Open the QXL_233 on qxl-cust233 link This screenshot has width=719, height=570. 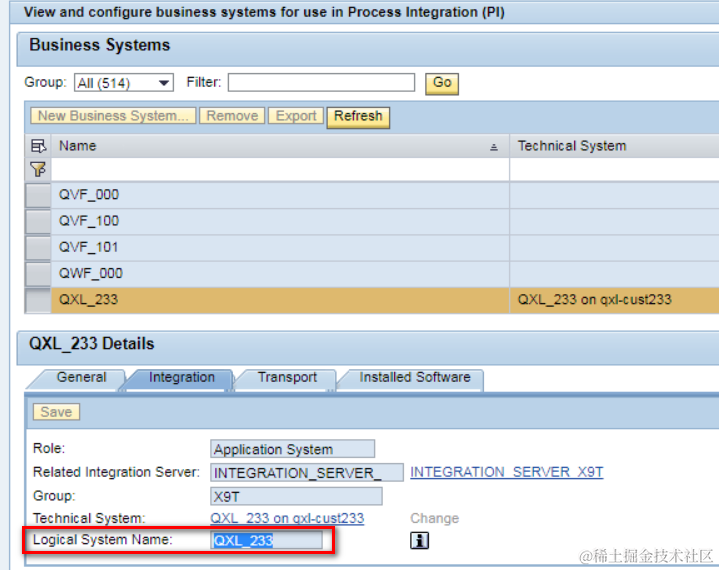point(287,519)
